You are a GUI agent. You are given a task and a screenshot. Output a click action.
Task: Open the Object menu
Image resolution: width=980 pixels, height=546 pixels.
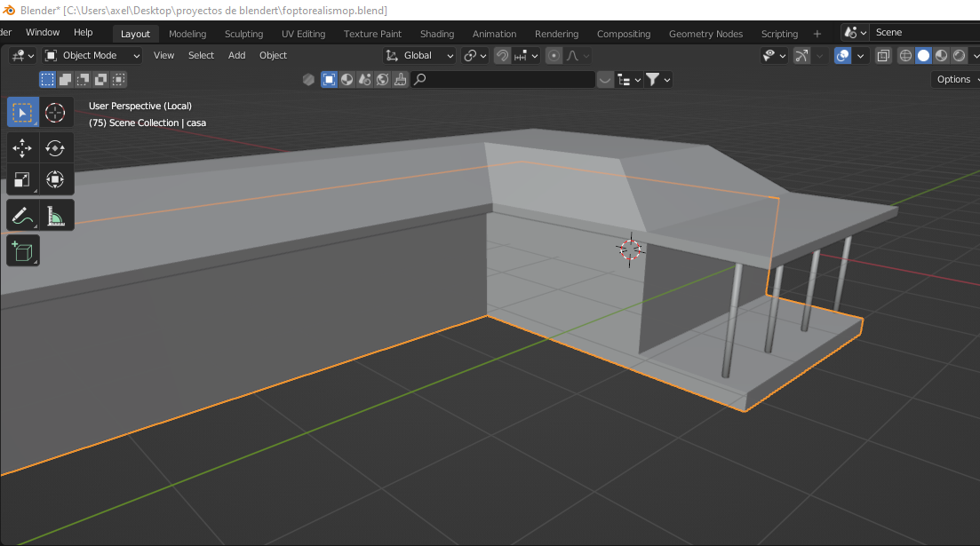coord(273,56)
